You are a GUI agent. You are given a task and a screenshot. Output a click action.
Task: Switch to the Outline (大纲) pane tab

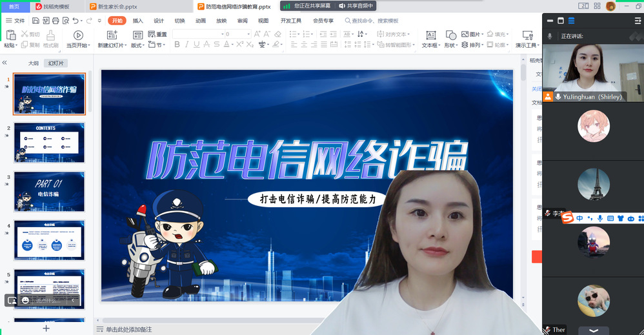click(34, 63)
